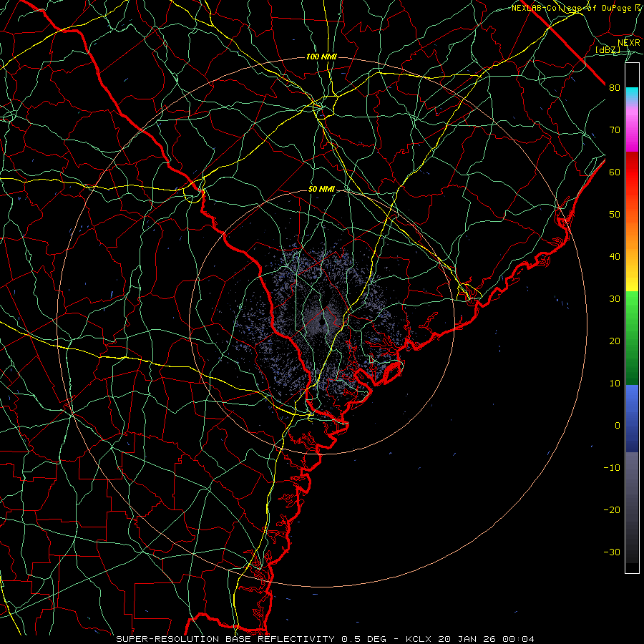Click the radar site at the echo center
The height and width of the screenshot is (644, 644).
(323, 321)
